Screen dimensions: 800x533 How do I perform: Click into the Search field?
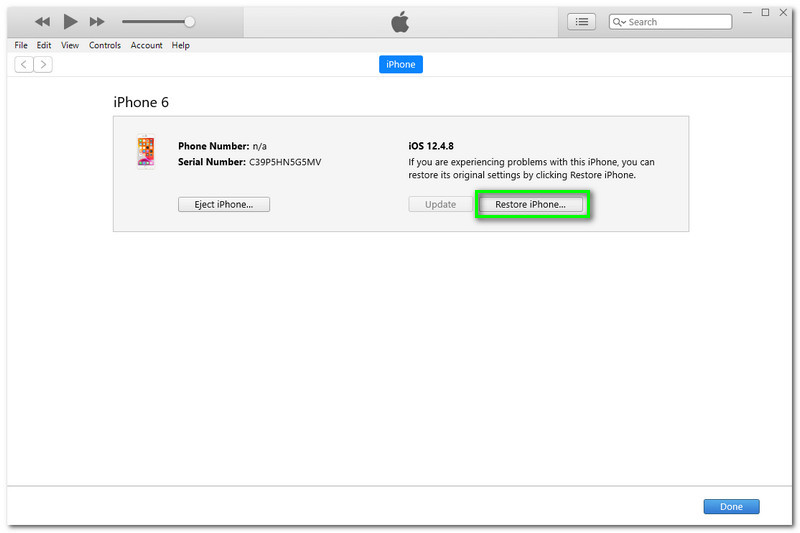[670, 22]
